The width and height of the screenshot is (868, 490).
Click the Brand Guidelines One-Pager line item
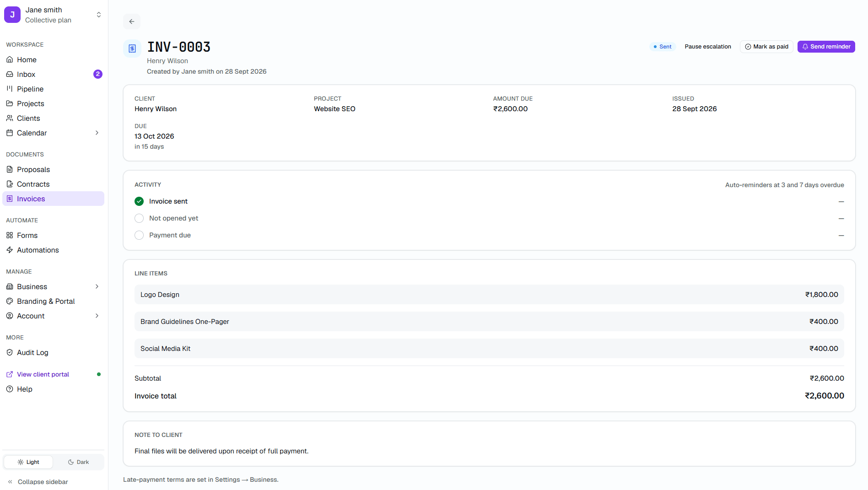coord(489,322)
